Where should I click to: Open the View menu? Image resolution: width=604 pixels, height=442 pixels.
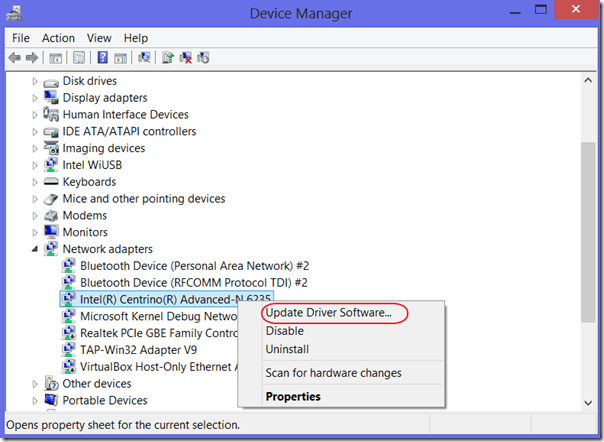(x=99, y=38)
